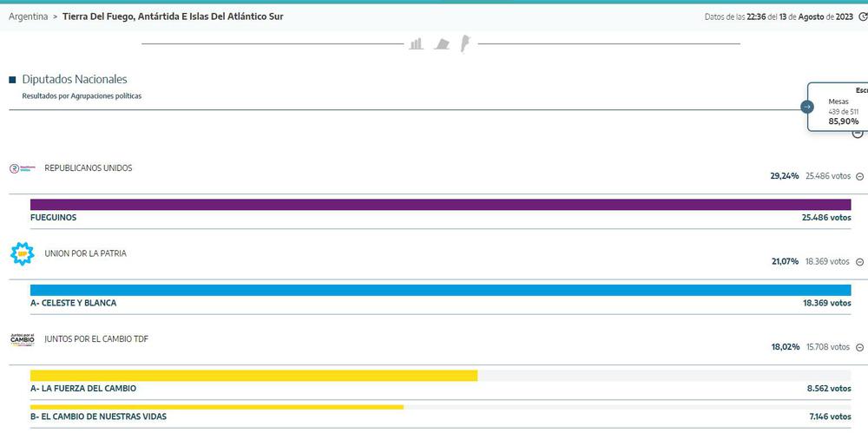This screenshot has height=433, width=868.
Task: Select Tierra Del Fuego breadcrumb item
Action: click(173, 16)
